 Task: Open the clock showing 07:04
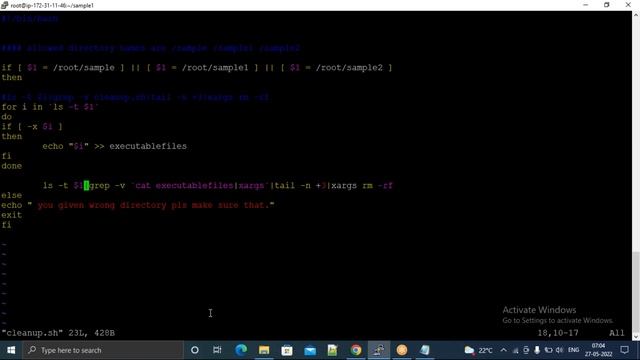click(x=598, y=350)
